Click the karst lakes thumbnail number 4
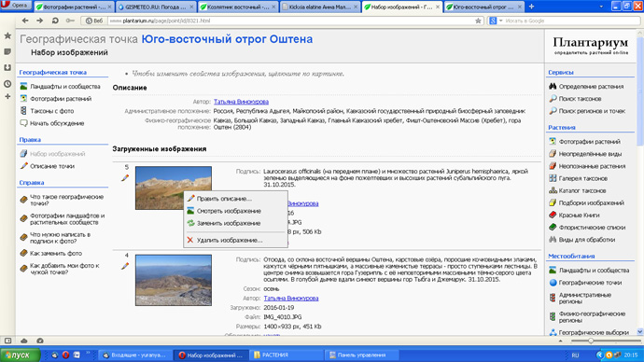The image size is (644, 362). point(174,280)
